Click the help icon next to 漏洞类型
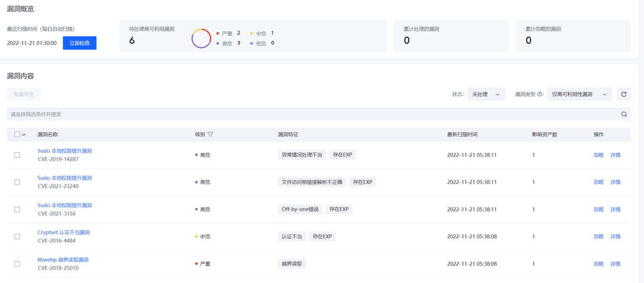The image size is (644, 283). point(540,94)
